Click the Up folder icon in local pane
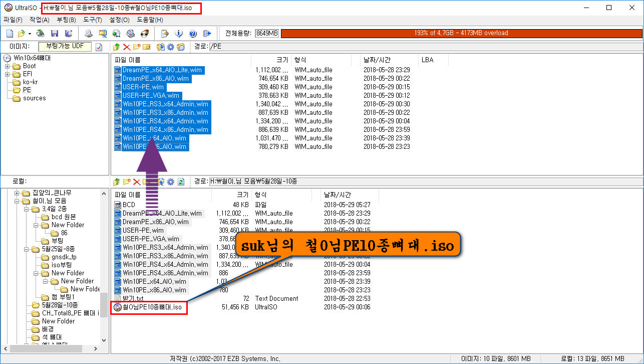The width and height of the screenshot is (644, 364). click(117, 181)
